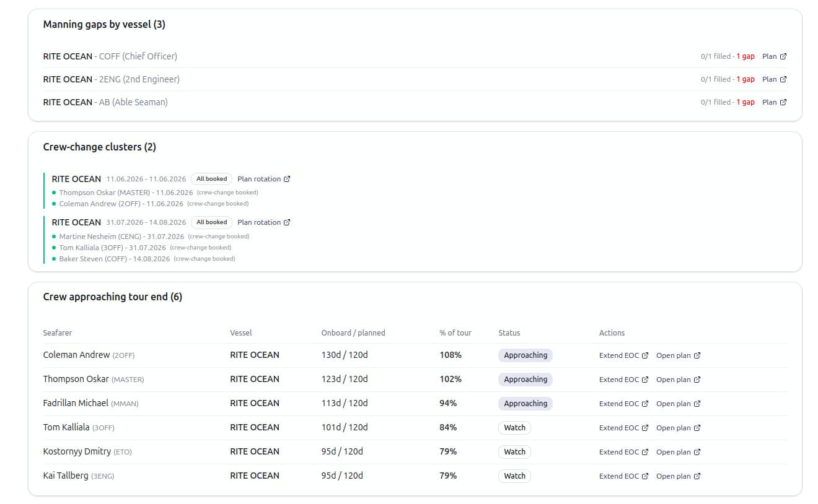
Task: Click Extend EOC external icon in Thompson Oskar row
Action: [645, 380]
